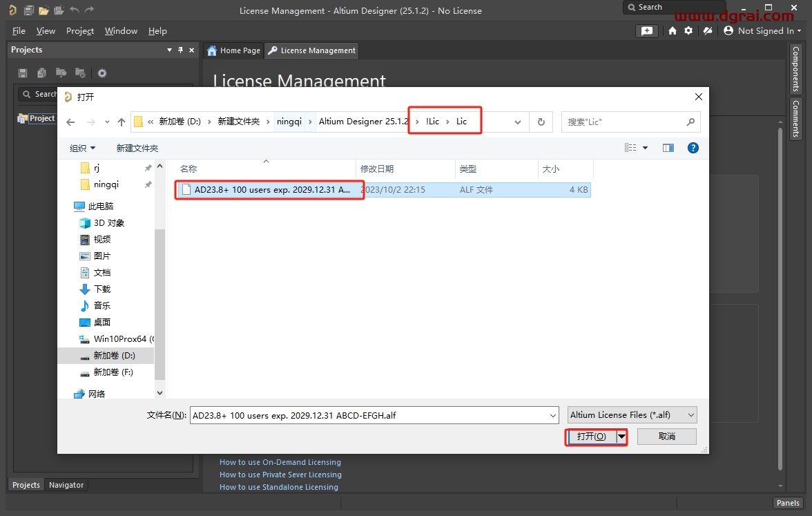The height and width of the screenshot is (516, 812).
Task: Click the Save icon in Projects panel
Action: [x=23, y=73]
